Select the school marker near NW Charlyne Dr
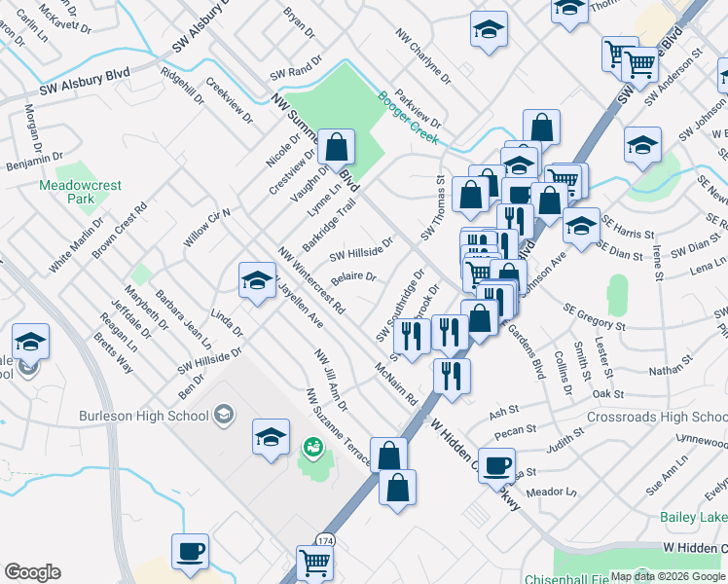 [489, 30]
